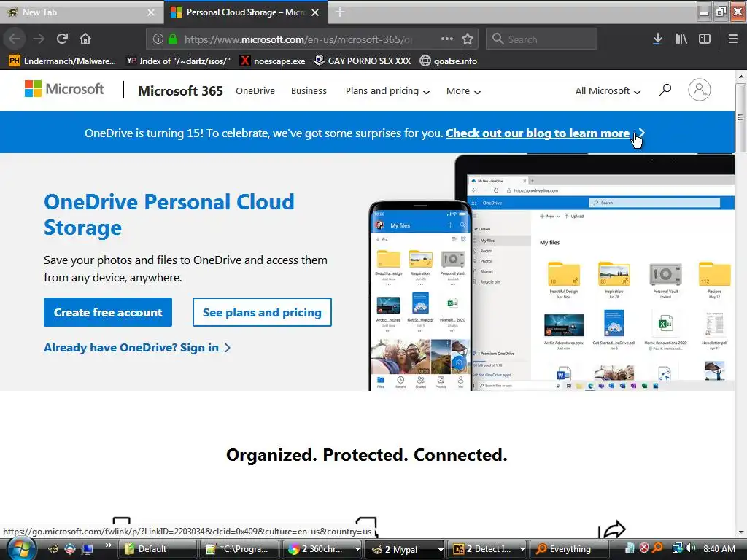Image resolution: width=747 pixels, height=560 pixels.
Task: Open page actions three-dot menu
Action: [447, 39]
